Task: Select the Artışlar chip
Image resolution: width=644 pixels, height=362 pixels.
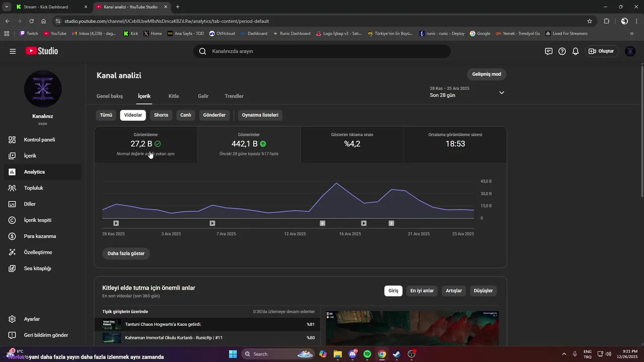Action: pyautogui.click(x=454, y=291)
